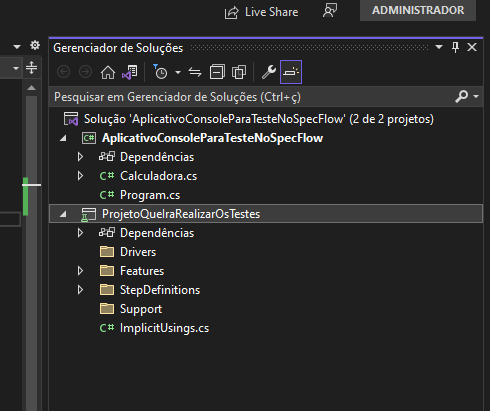490x411 pixels.
Task: Open the pending changes filter dropdown arrow
Action: pos(178,72)
